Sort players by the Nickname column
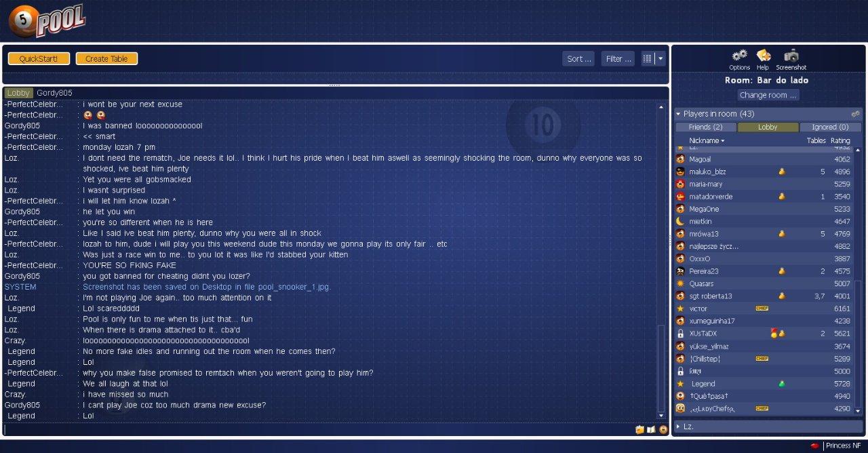The image size is (868, 453). point(706,140)
